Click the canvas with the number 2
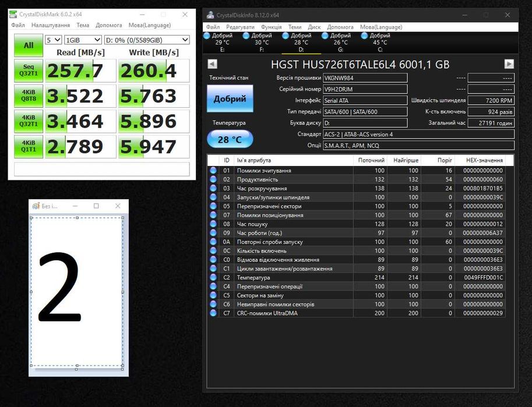The image size is (532, 407). [x=77, y=292]
